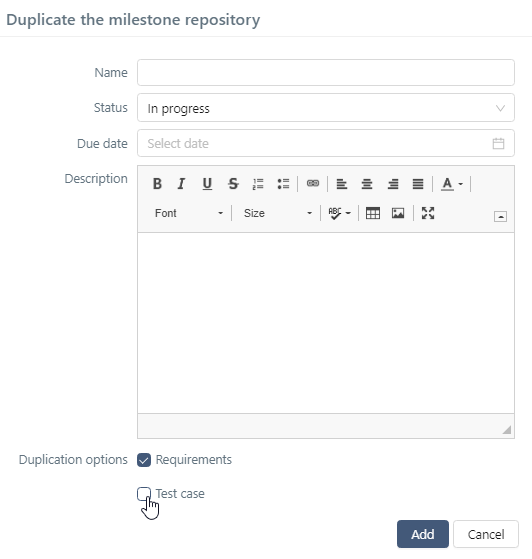Screen dimensions: 532x559
Task: Check the Test case duplication option
Action: coord(144,494)
